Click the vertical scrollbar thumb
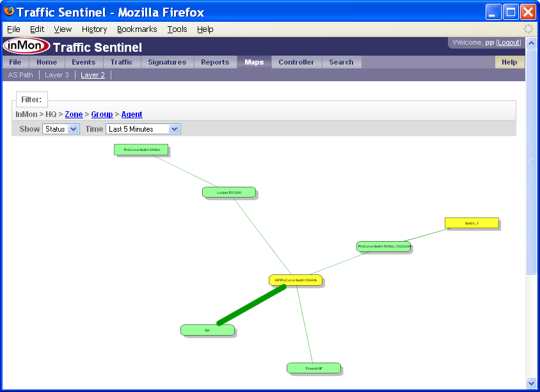This screenshot has height=392, width=540. pos(531,162)
